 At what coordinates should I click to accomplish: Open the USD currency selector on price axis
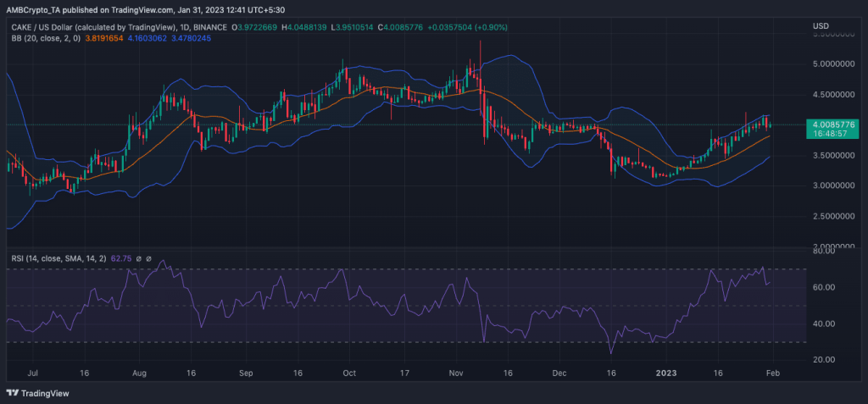point(821,25)
